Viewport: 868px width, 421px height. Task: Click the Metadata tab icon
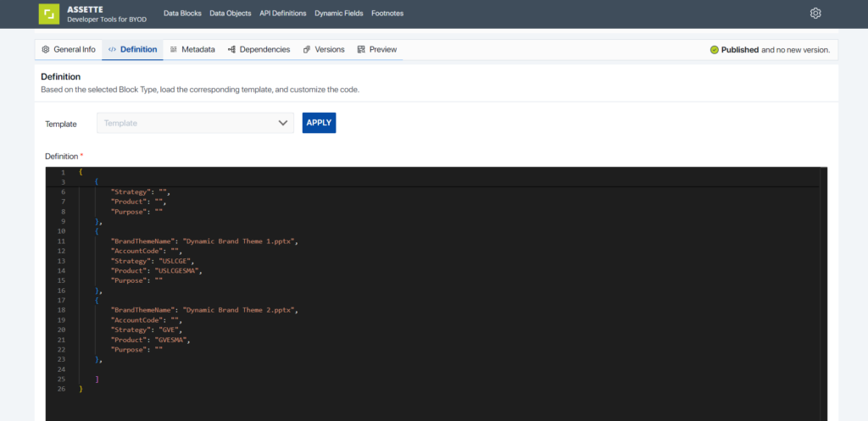pyautogui.click(x=174, y=49)
